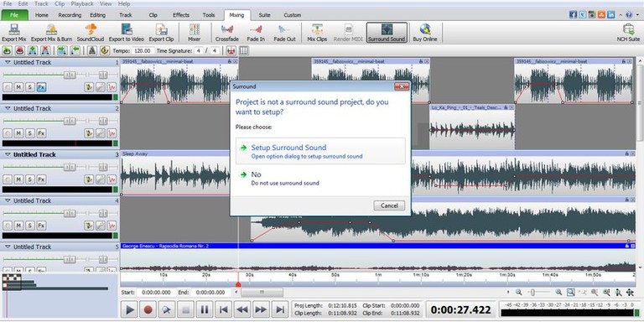
Task: Select the Suite tab
Action: pos(264,15)
